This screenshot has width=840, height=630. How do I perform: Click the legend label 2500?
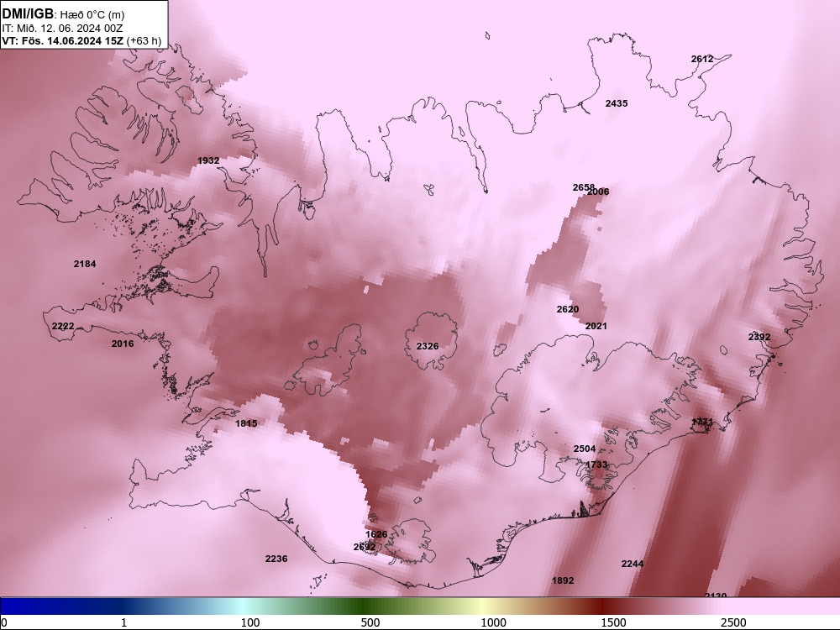click(x=733, y=622)
